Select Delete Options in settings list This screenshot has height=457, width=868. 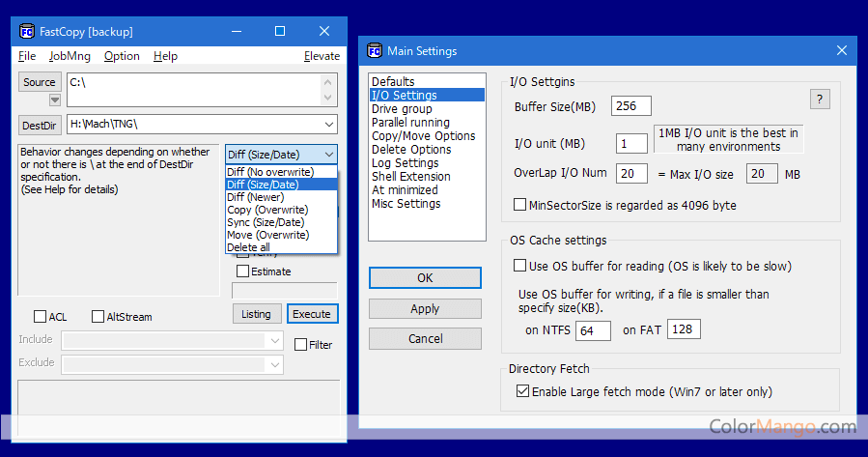[427, 150]
